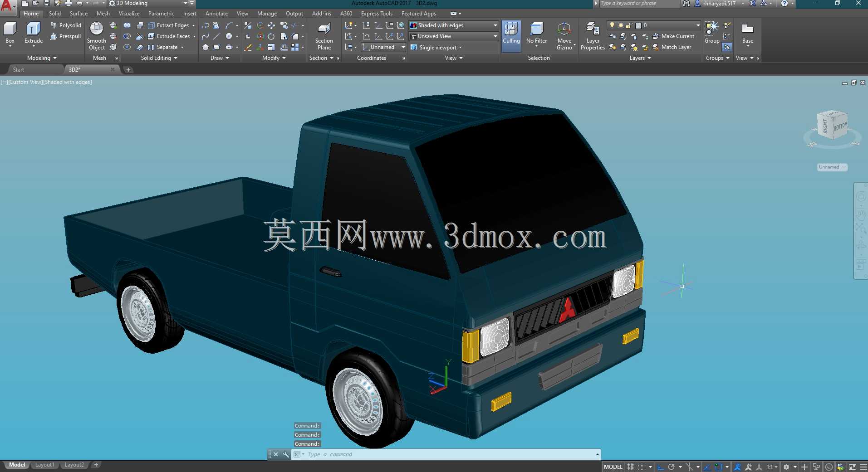Toggle 2D object snap in status bar
The image size is (868, 472).
[x=718, y=467]
